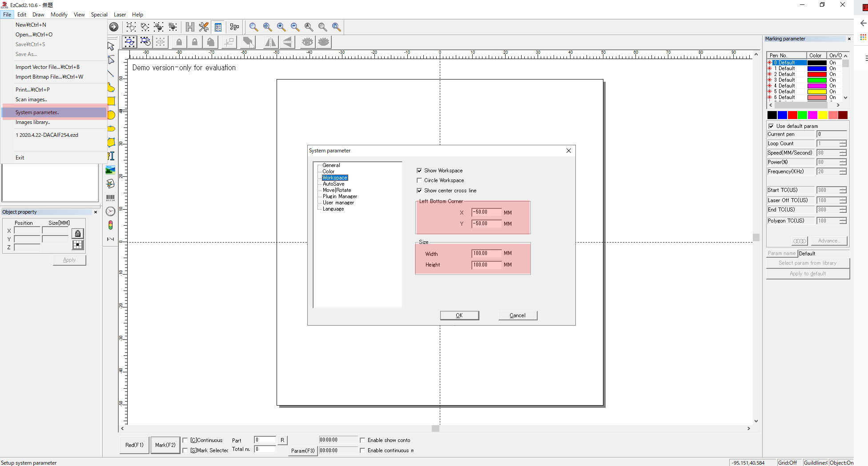
Task: Click the Start TC(US) spinner
Action: (843, 190)
